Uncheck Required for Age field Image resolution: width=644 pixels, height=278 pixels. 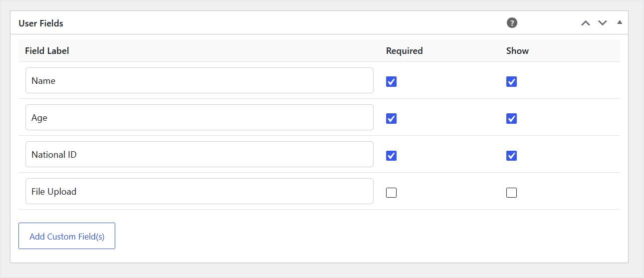[392, 119]
